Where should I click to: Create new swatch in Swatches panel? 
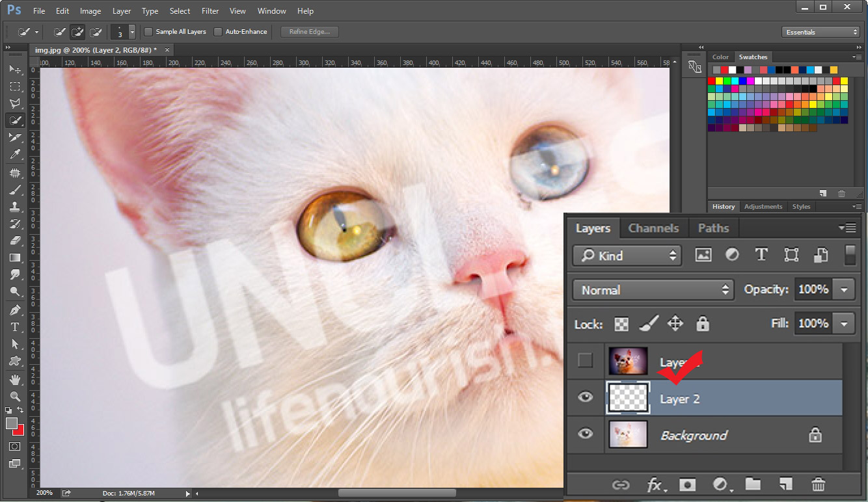coord(823,193)
